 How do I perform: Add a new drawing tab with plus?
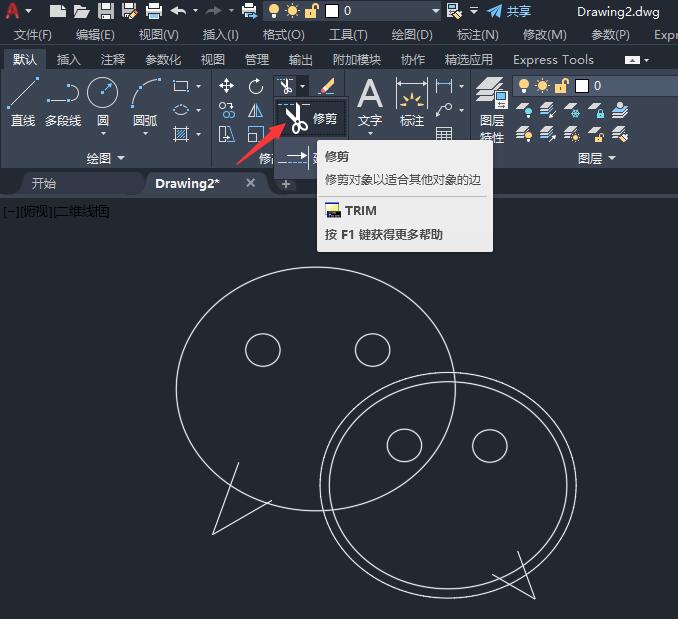click(x=285, y=184)
